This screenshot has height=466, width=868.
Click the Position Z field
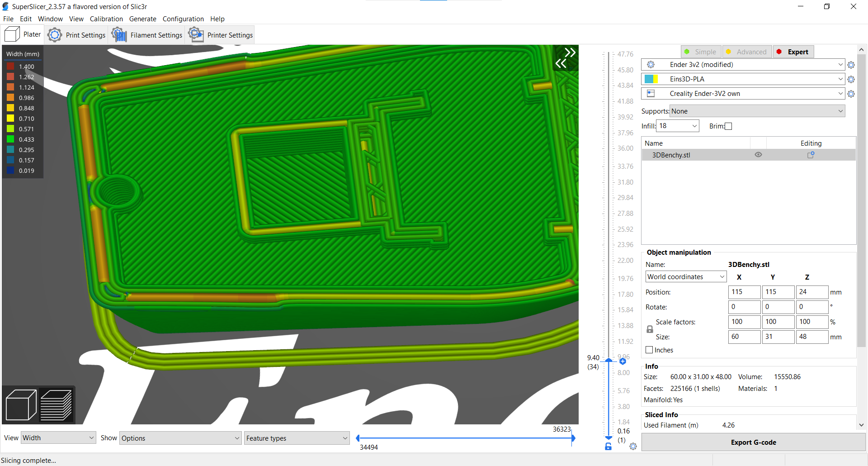812,292
